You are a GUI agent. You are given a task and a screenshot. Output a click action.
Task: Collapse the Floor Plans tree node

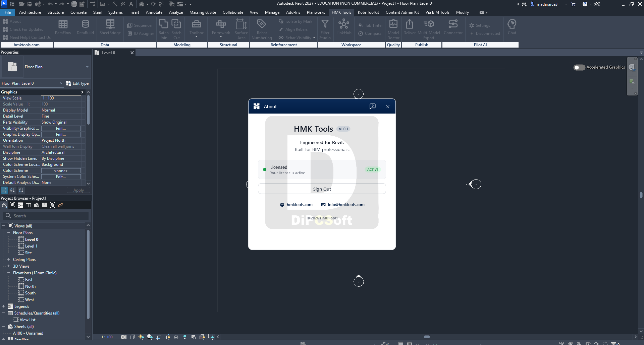click(x=9, y=232)
